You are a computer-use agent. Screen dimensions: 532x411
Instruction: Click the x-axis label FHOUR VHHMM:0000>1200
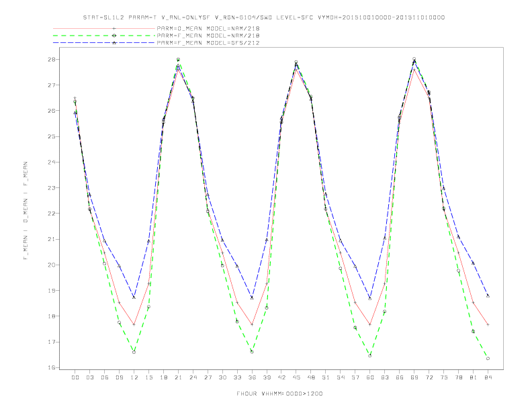(279, 394)
